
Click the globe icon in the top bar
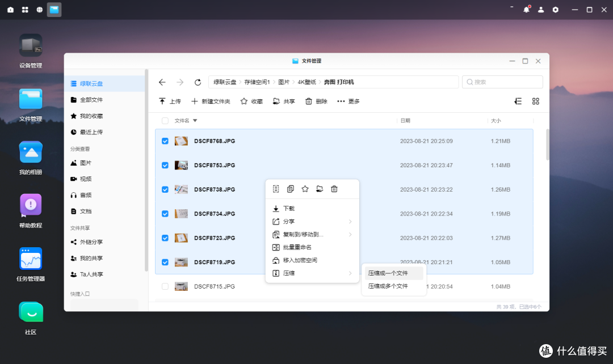pos(40,10)
